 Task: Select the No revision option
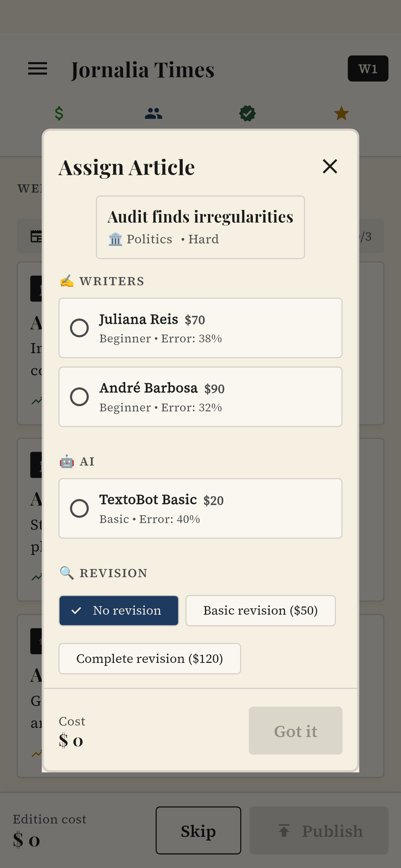pyautogui.click(x=119, y=611)
